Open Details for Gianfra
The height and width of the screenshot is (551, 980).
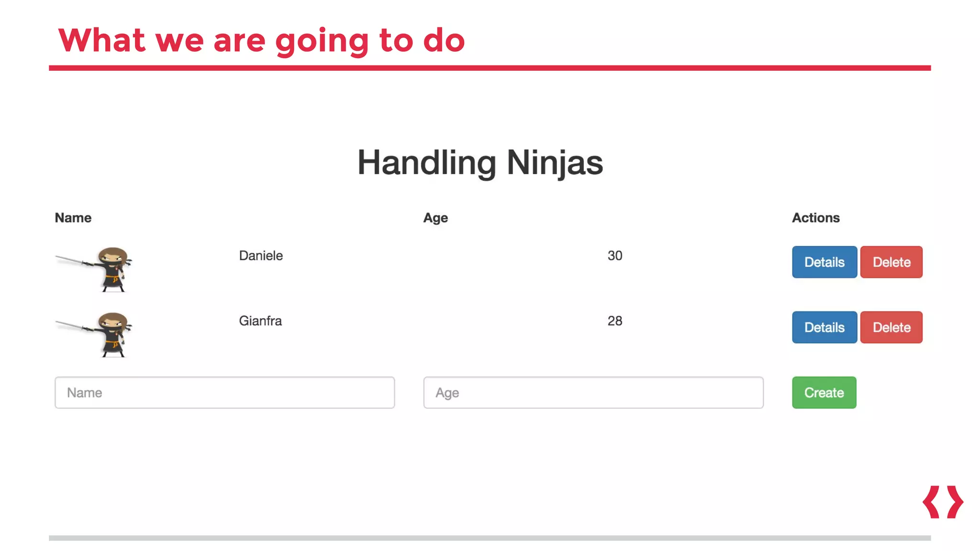pyautogui.click(x=824, y=328)
